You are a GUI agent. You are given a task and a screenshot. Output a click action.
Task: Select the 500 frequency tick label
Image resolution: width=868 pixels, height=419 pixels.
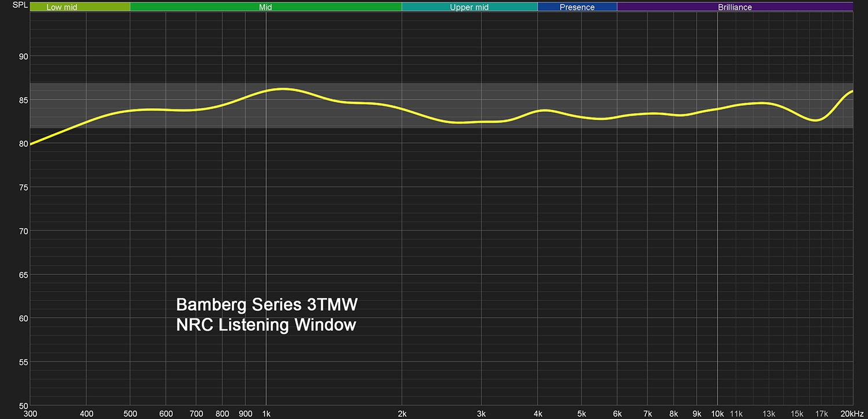(130, 414)
